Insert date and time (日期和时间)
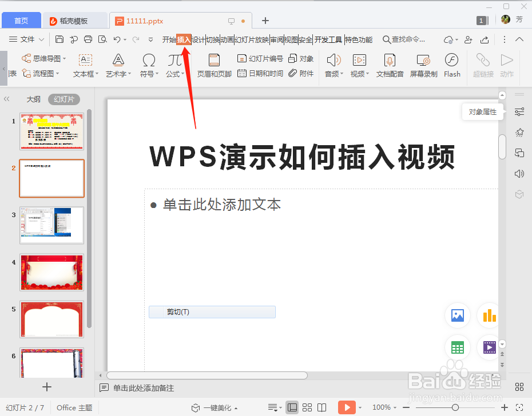The width and height of the screenshot is (532, 416). 260,73
